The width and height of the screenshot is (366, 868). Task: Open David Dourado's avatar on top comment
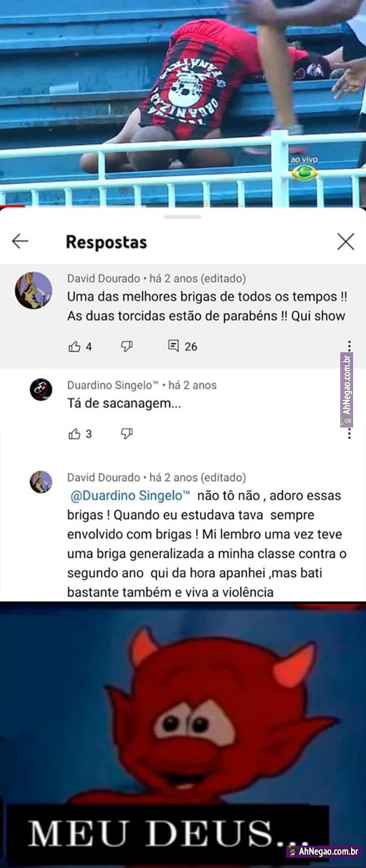pos(34,290)
